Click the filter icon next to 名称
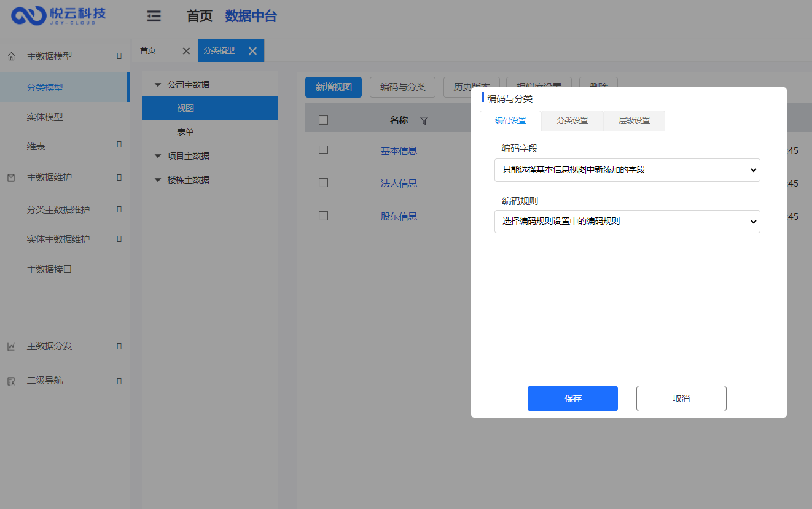Screen dimensions: 812x509 (424, 120)
